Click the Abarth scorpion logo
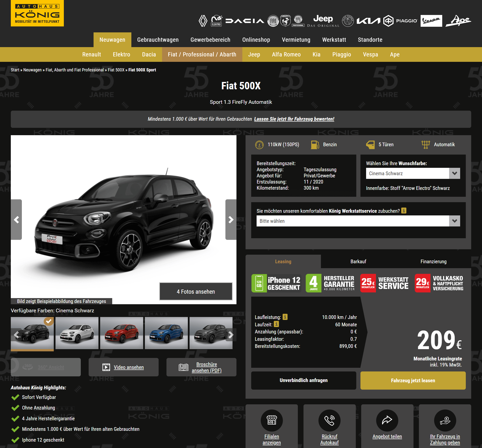Screen dimensions: 482x448 (286, 21)
